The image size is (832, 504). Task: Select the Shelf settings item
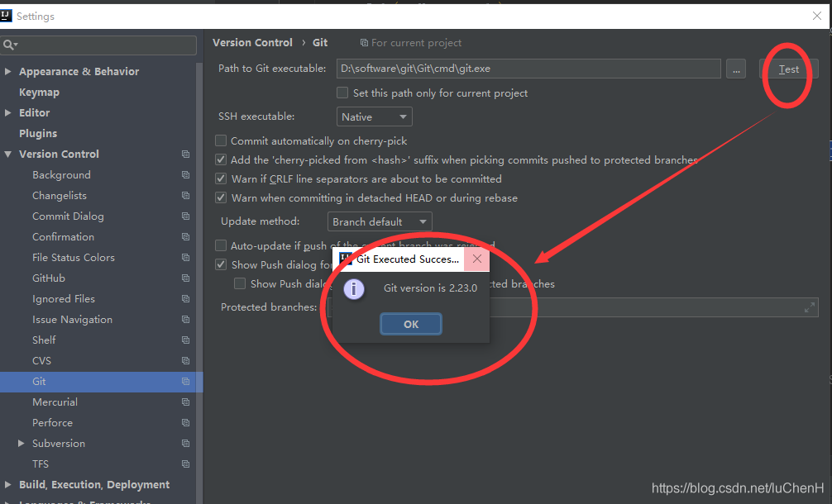click(44, 340)
